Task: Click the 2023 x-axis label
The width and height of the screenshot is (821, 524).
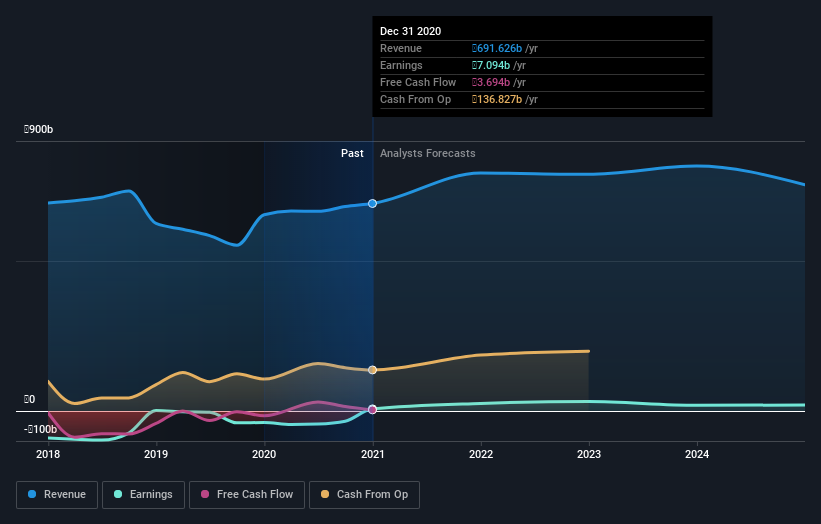Action: pos(589,454)
